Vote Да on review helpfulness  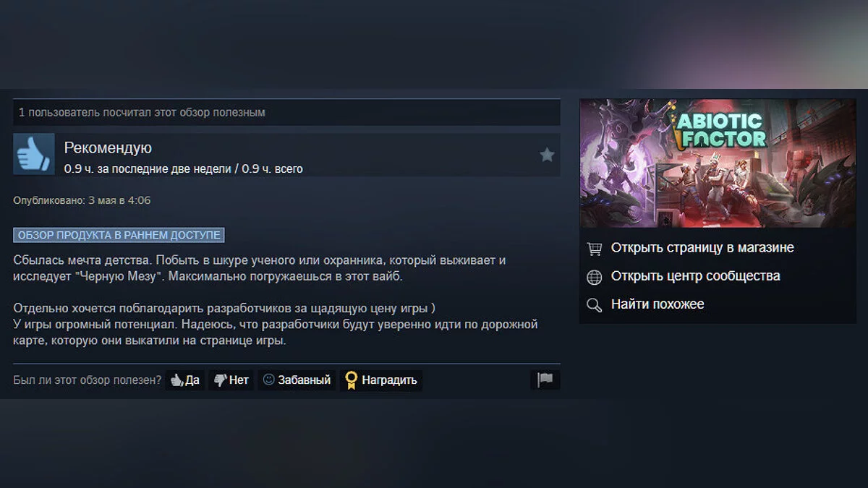[x=186, y=380]
